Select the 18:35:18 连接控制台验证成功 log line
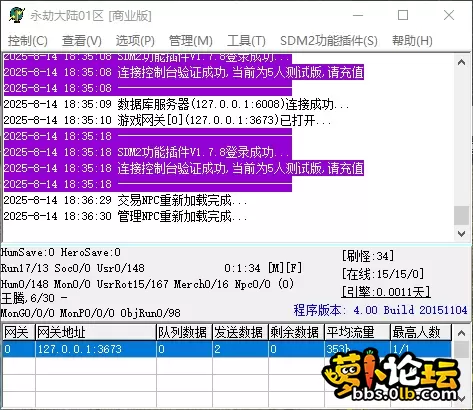The width and height of the screenshot is (473, 410). (184, 168)
